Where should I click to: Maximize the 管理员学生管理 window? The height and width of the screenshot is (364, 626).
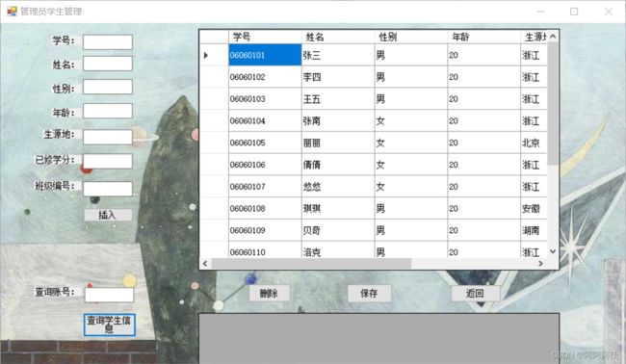[574, 12]
